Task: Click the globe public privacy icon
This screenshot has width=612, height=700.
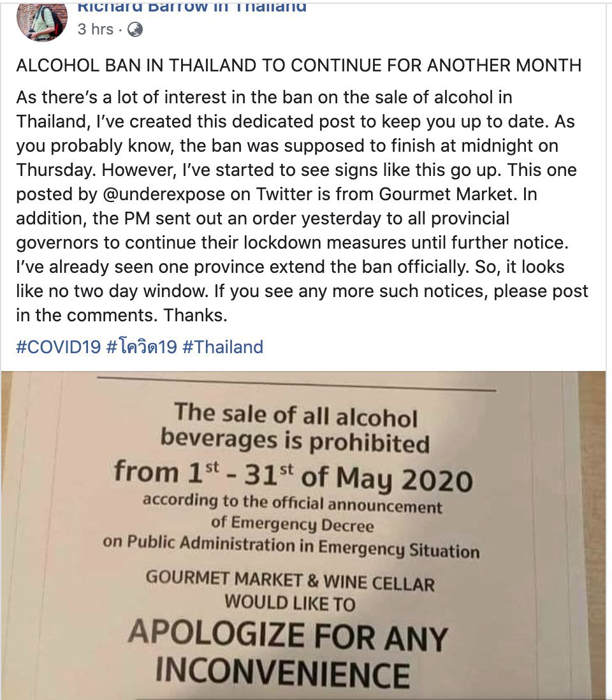Action: 135,29
